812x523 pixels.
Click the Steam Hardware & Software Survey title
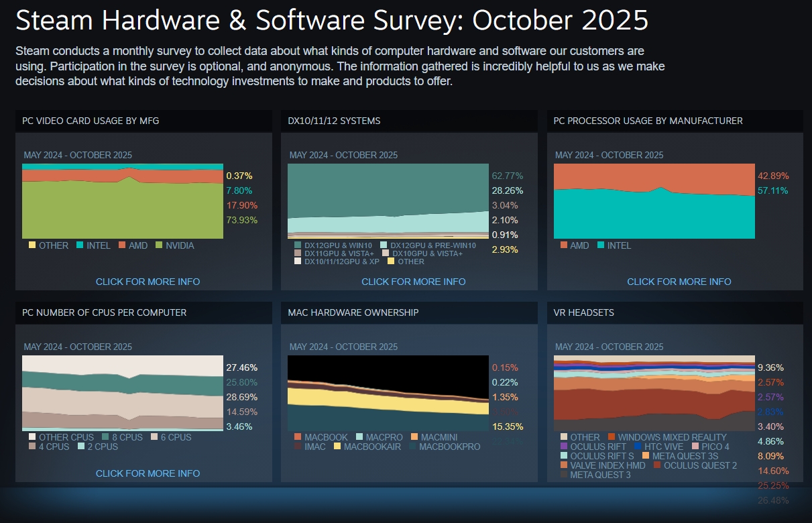332,21
